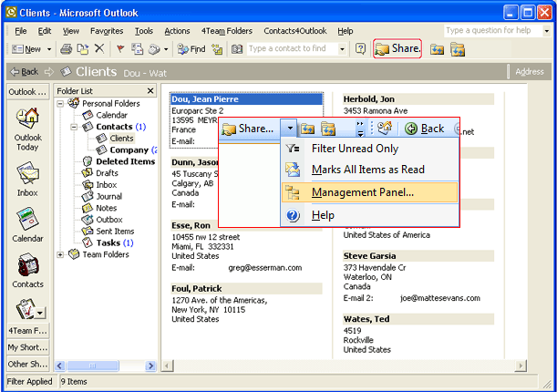
Task: Click the Move to Folder toolbar icon
Action: coord(83,49)
